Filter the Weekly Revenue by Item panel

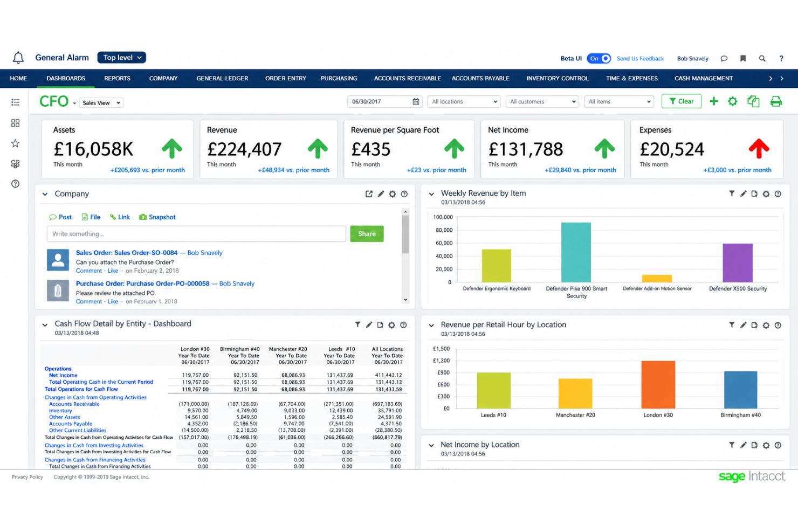click(x=732, y=194)
